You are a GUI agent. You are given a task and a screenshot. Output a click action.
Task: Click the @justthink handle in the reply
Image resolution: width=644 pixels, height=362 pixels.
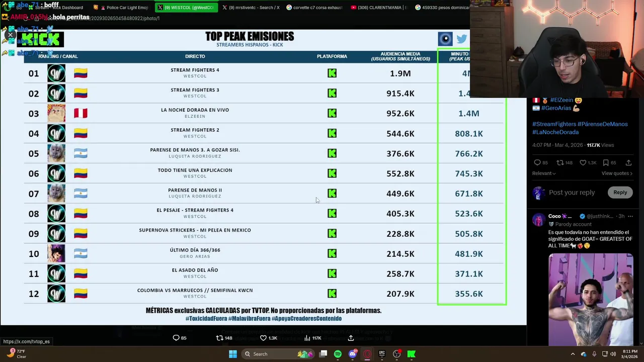click(600, 216)
